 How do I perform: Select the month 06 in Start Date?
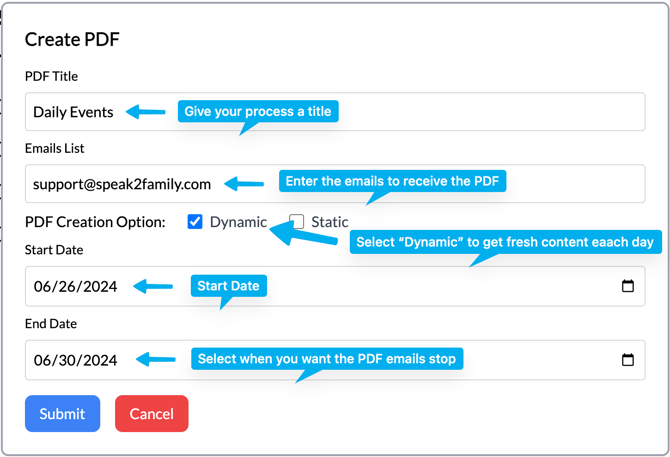click(x=42, y=286)
